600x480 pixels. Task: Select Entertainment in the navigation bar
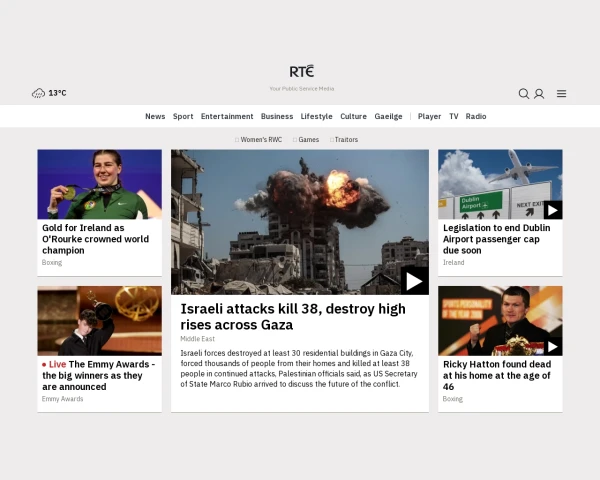point(227,116)
